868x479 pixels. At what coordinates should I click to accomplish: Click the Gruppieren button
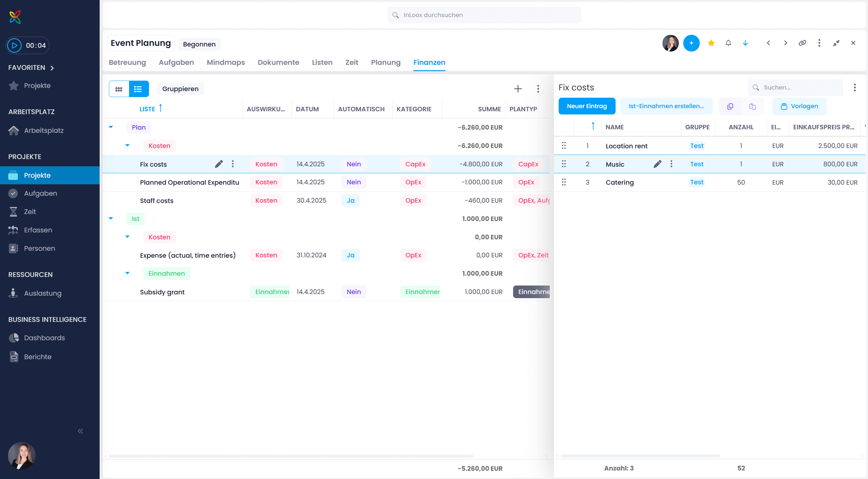pos(180,89)
